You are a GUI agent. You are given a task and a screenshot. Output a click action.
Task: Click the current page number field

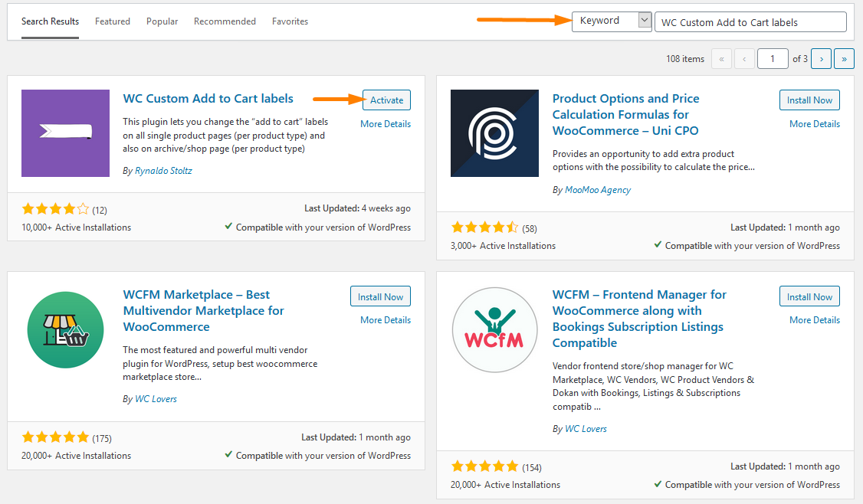pyautogui.click(x=773, y=59)
